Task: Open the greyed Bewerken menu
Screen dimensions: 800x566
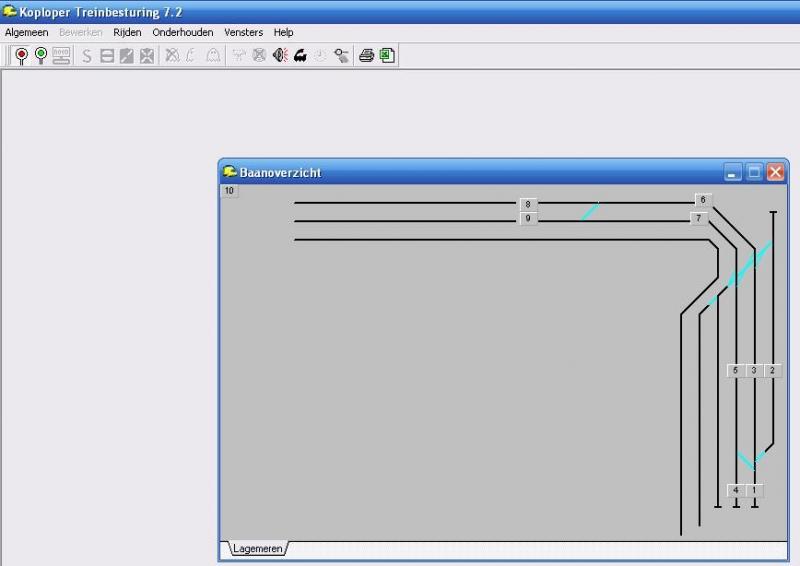Action: coord(81,33)
